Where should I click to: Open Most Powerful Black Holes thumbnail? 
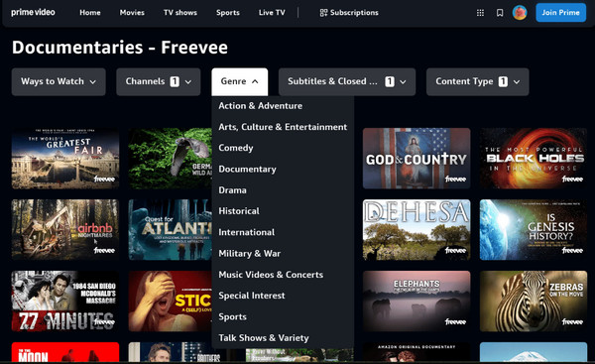click(534, 159)
